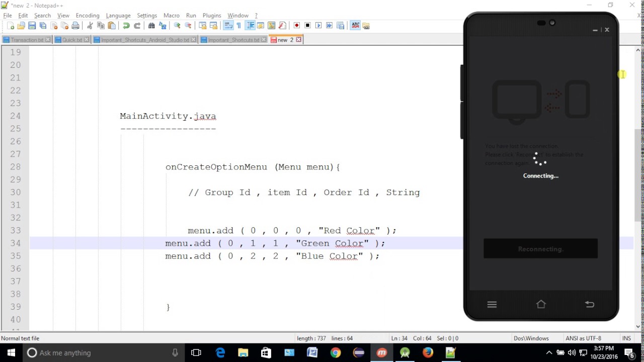Viewport: 644px width, 362px height.
Task: Close the current document via toolbar Close icon
Action: pyautogui.click(x=54, y=26)
